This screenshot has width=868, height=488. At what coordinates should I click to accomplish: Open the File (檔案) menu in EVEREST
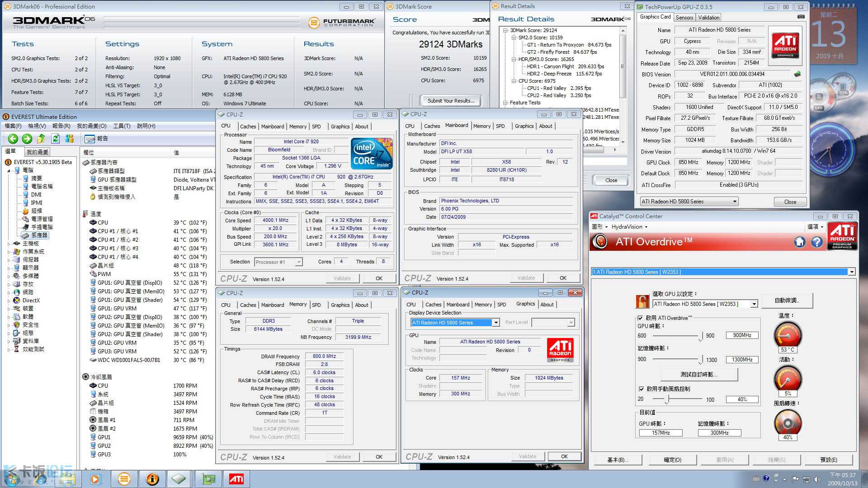[x=13, y=126]
